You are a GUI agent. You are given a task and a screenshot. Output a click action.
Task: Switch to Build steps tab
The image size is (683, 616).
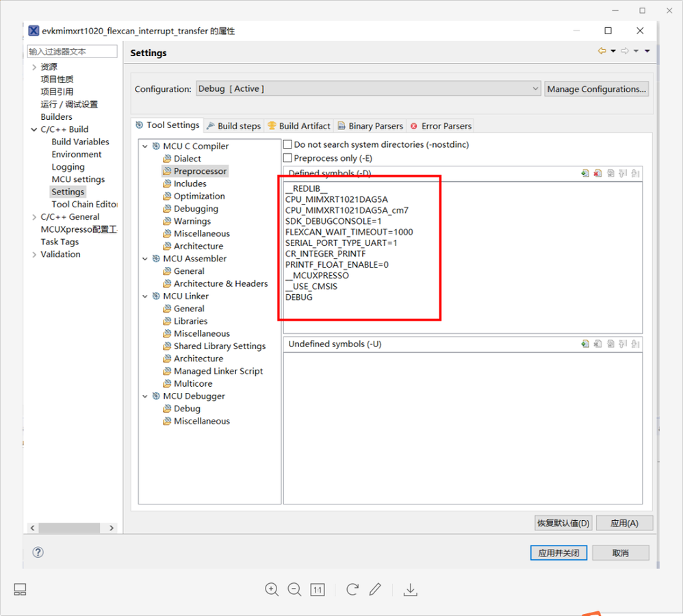(234, 126)
